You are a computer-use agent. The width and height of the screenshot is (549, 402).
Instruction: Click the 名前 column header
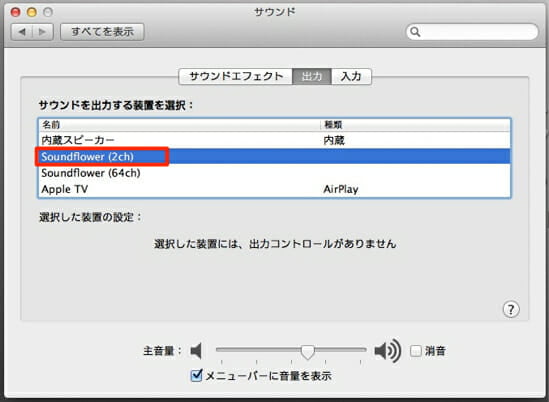tap(179, 125)
